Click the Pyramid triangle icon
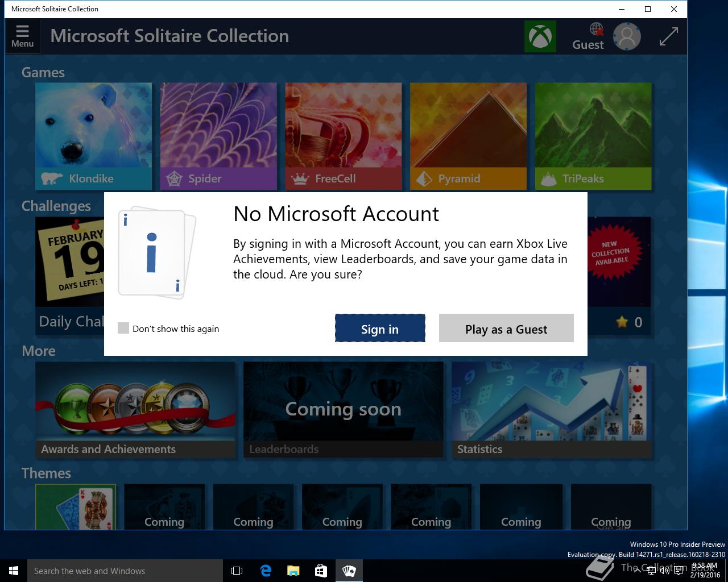Screen dimensions: 728x582 [424, 179]
